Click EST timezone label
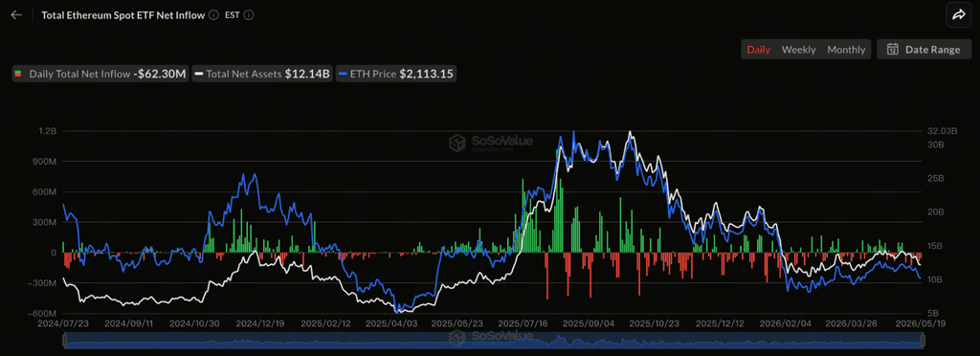 [x=233, y=15]
